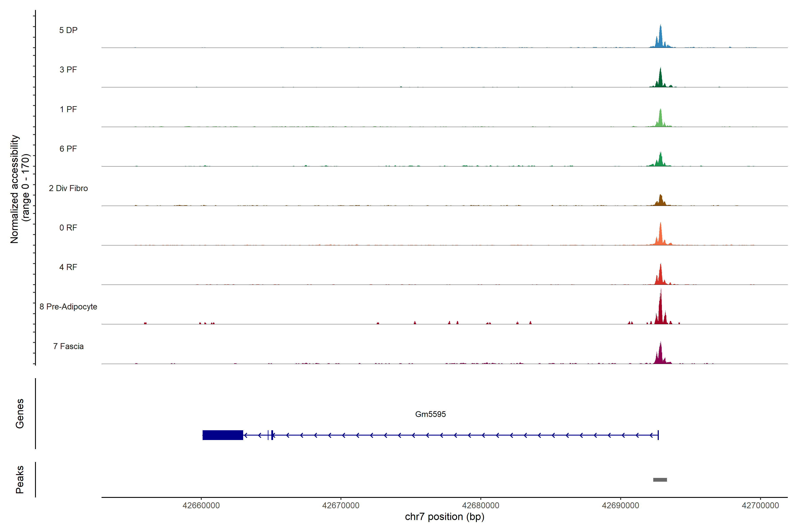Viewport: 798px width, 532px height.
Task: Click the 3 PF track label
Action: click(x=68, y=70)
